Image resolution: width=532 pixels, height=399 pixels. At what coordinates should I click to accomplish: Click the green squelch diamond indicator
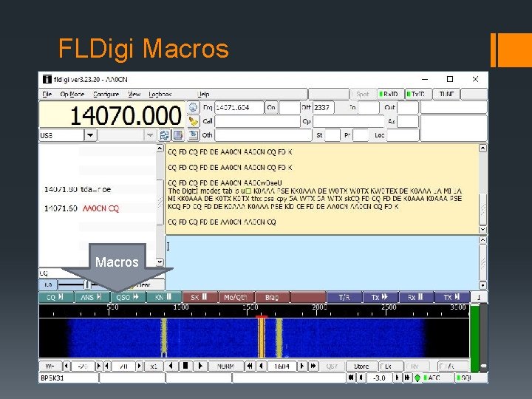[417, 378]
